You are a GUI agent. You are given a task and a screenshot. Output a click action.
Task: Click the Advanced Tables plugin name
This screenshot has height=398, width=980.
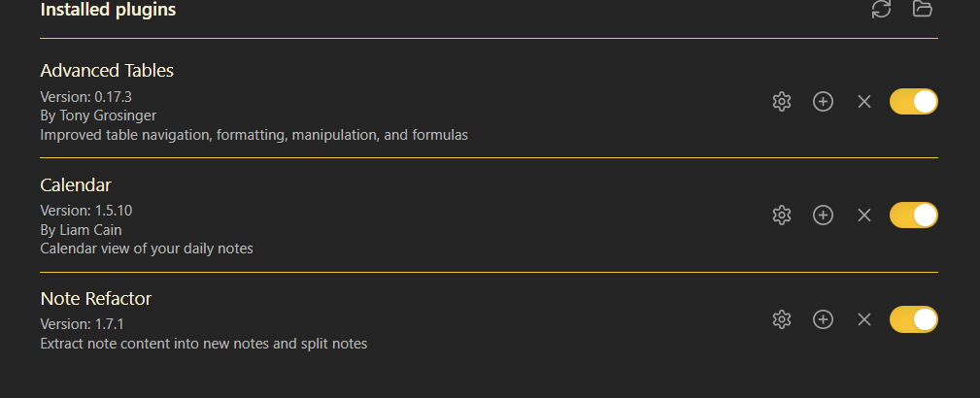pyautogui.click(x=107, y=70)
